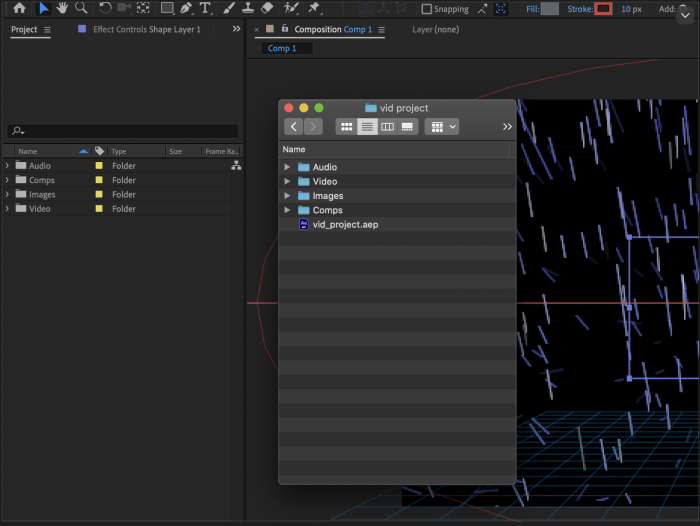Select the Type text tool
The image size is (700, 526).
[205, 8]
